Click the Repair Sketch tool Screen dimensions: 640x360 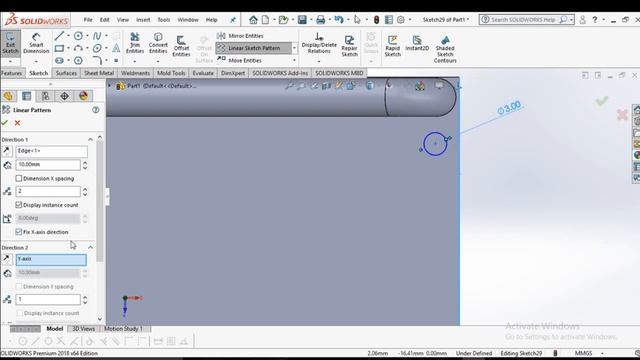click(349, 46)
